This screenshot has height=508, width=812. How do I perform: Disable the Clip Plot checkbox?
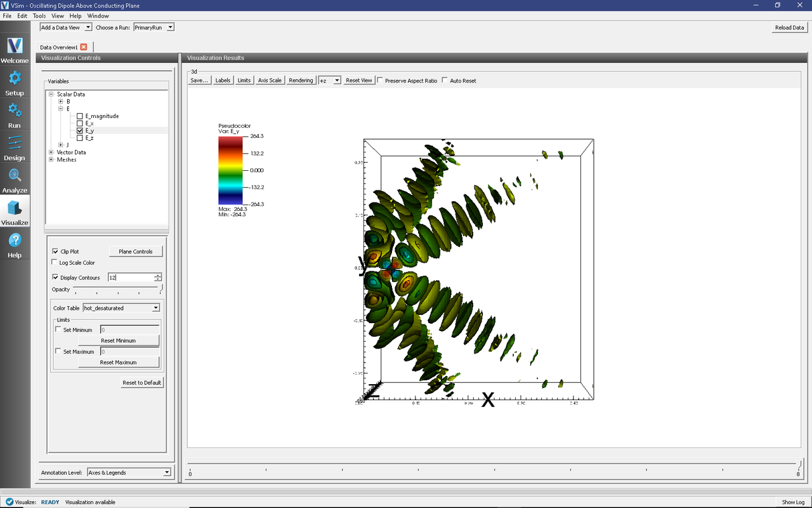[55, 251]
